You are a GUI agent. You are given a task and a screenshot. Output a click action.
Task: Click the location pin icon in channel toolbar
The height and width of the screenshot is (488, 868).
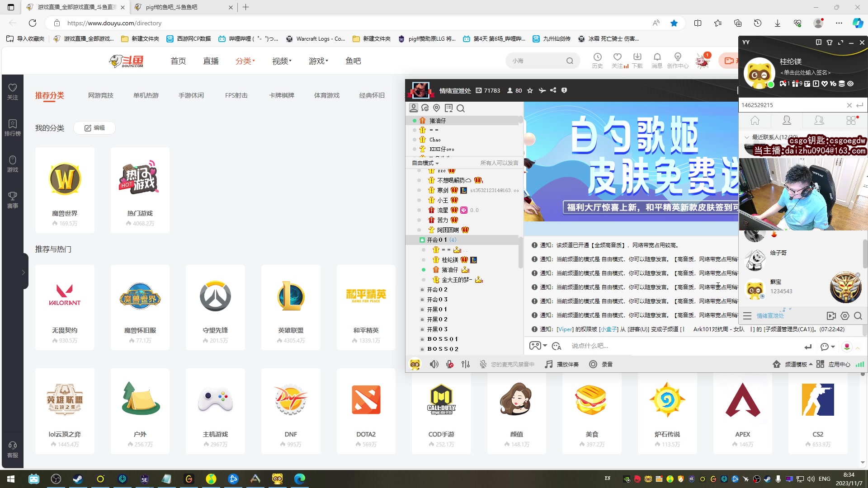pos(436,108)
